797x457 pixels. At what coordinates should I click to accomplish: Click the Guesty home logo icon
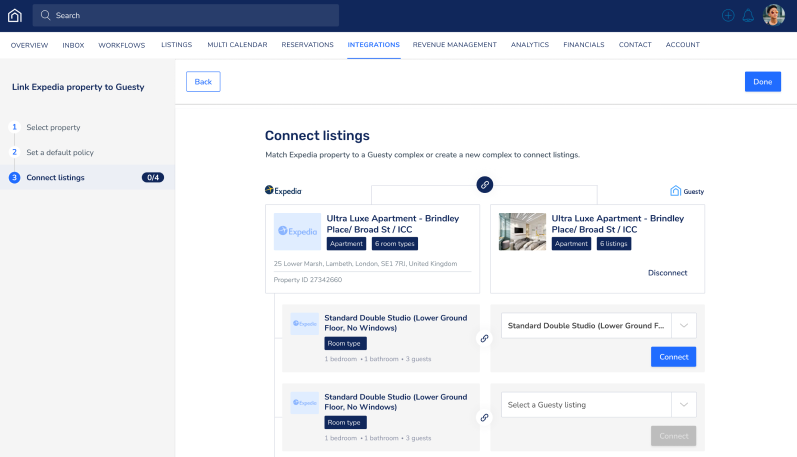(x=14, y=15)
